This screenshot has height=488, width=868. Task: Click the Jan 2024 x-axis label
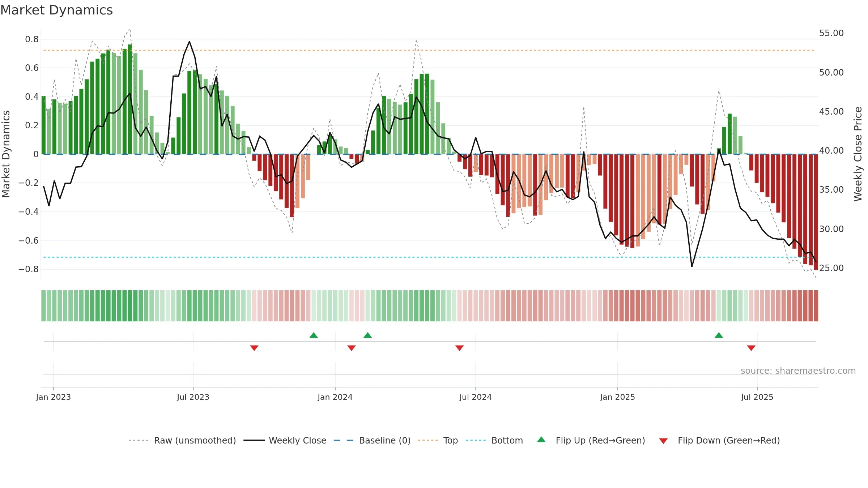[x=335, y=397]
